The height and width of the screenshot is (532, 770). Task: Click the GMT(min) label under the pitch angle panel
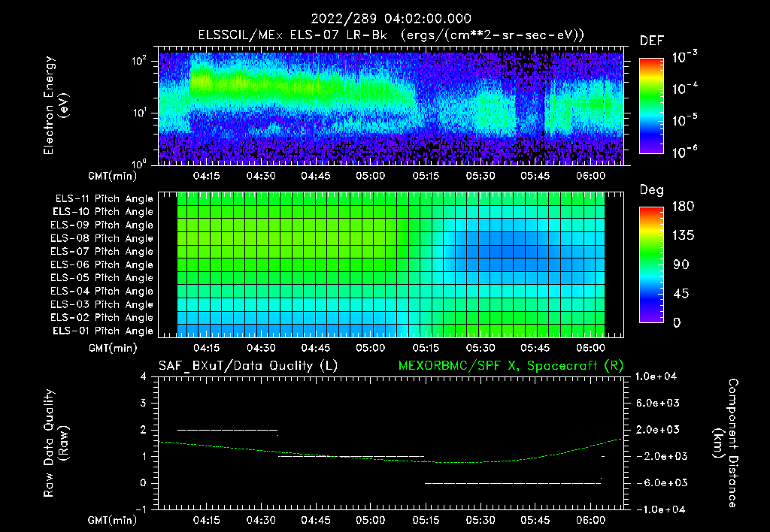(113, 349)
